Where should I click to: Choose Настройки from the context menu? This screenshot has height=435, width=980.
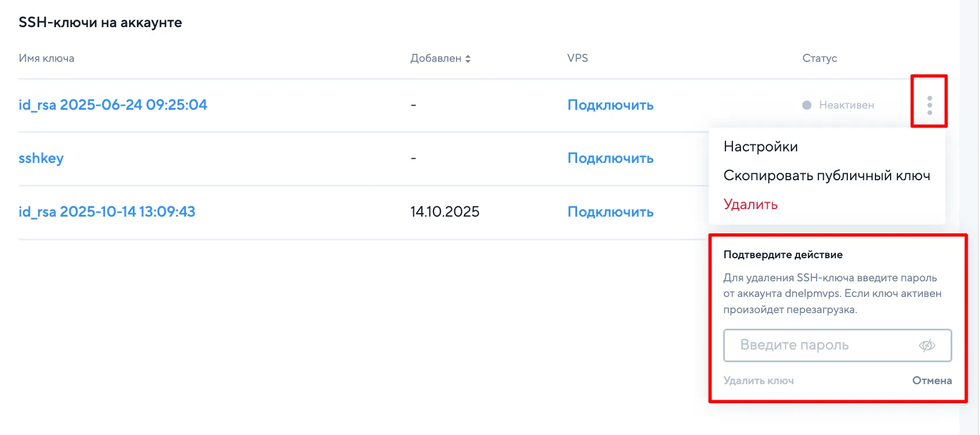(760, 147)
